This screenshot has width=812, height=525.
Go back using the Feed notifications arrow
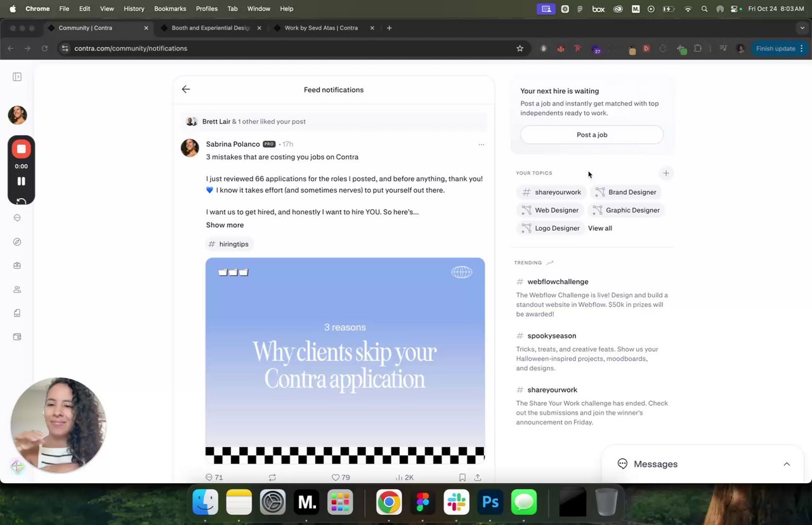click(186, 89)
